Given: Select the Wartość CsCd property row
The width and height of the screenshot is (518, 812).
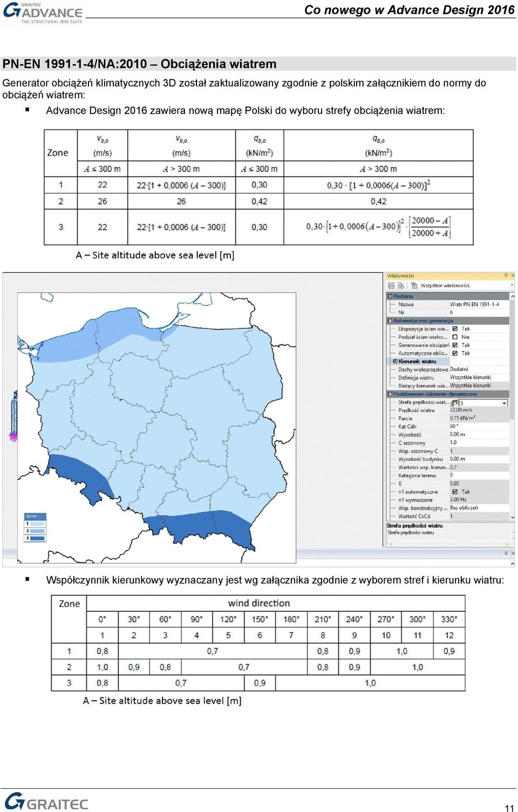Looking at the screenshot, I should 448,517.
